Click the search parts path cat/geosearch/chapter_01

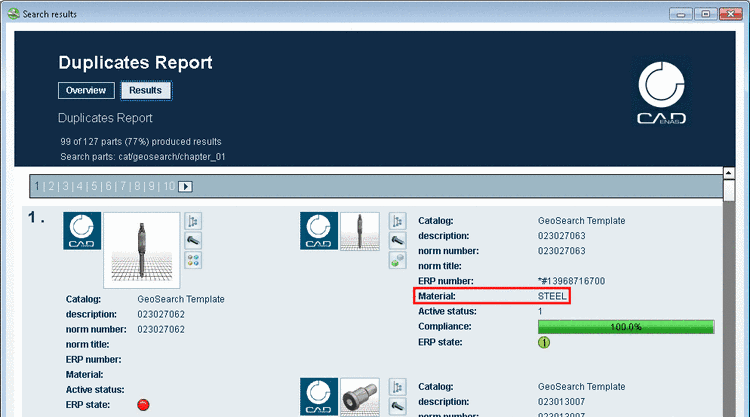pyautogui.click(x=172, y=157)
